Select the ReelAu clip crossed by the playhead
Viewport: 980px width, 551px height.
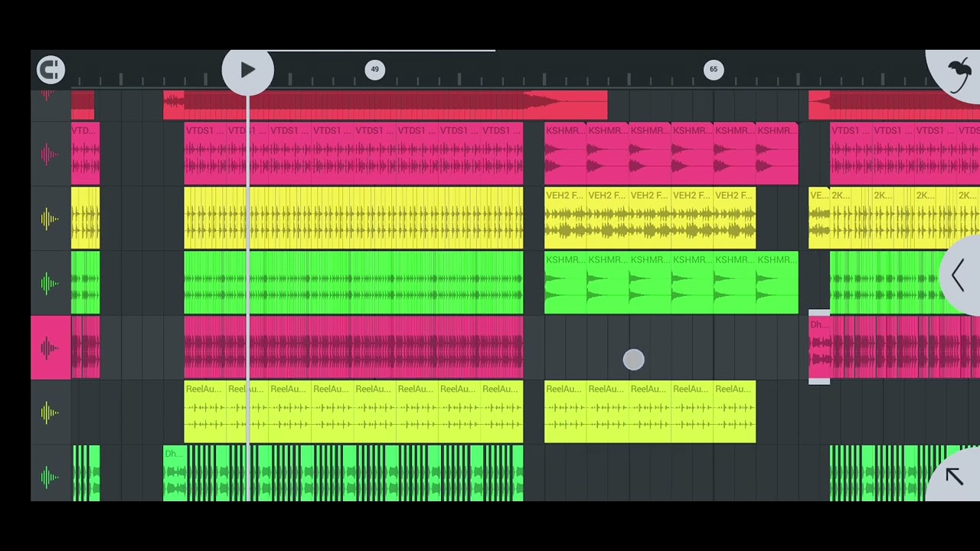click(247, 412)
